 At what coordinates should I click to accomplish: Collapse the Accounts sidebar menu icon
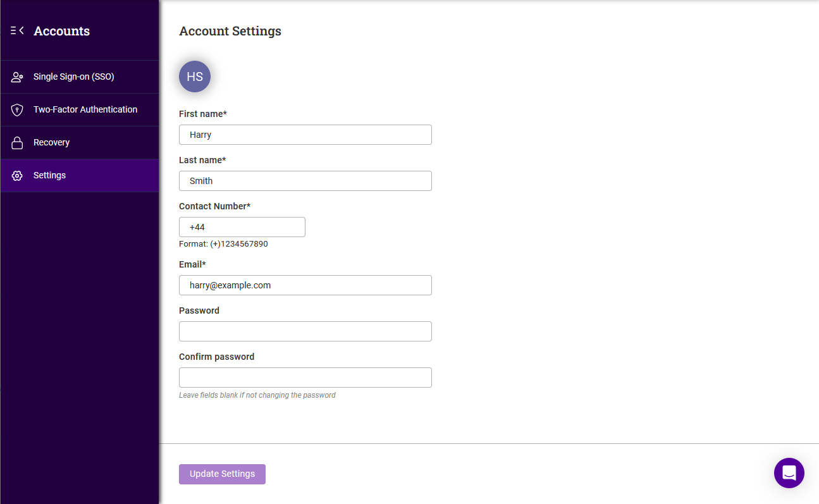tap(17, 30)
